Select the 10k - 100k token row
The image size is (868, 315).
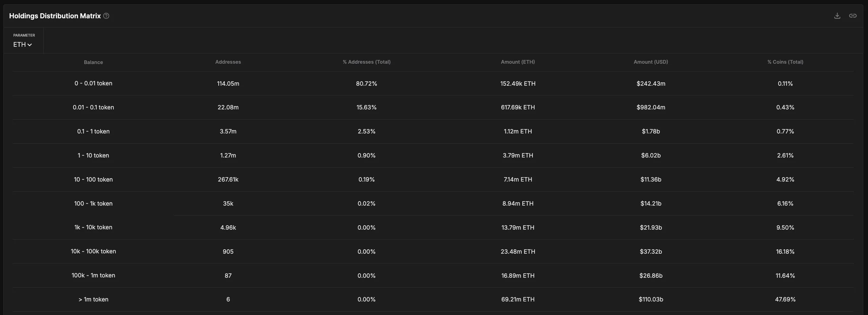pos(93,251)
